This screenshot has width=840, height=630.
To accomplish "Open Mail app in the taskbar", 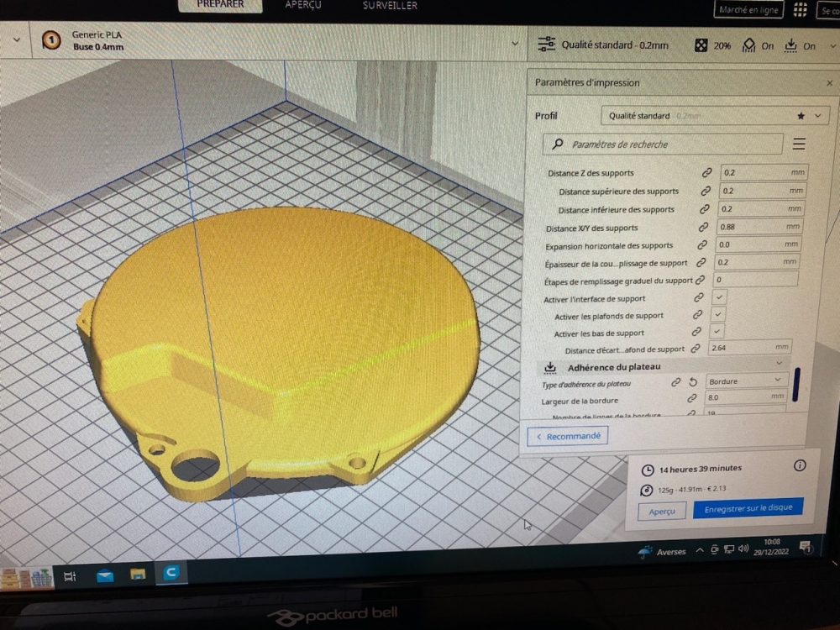I will click(x=105, y=575).
